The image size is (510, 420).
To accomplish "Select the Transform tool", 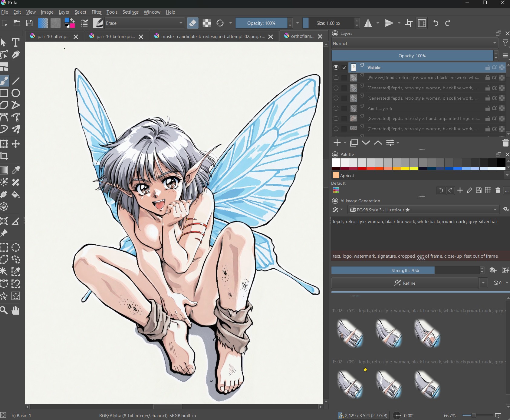I will tap(4, 144).
